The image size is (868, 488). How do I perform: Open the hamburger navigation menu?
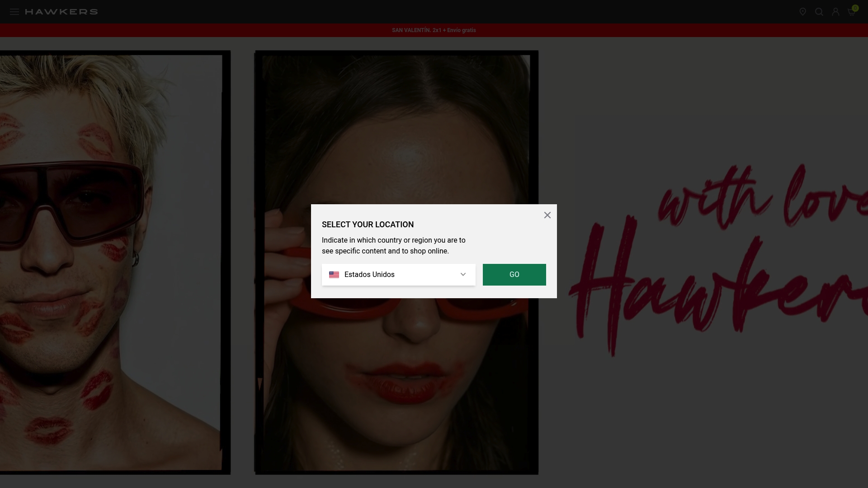pos(14,11)
